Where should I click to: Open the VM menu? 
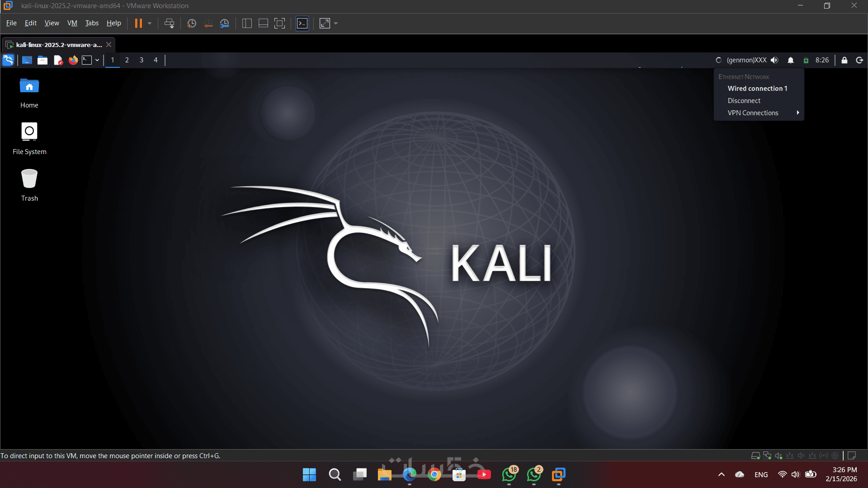point(72,23)
